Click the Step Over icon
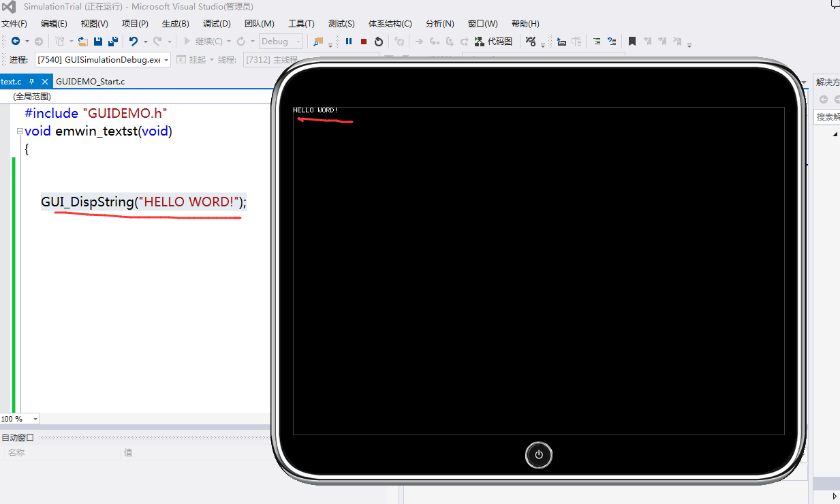The width and height of the screenshot is (840, 504). coord(449,42)
